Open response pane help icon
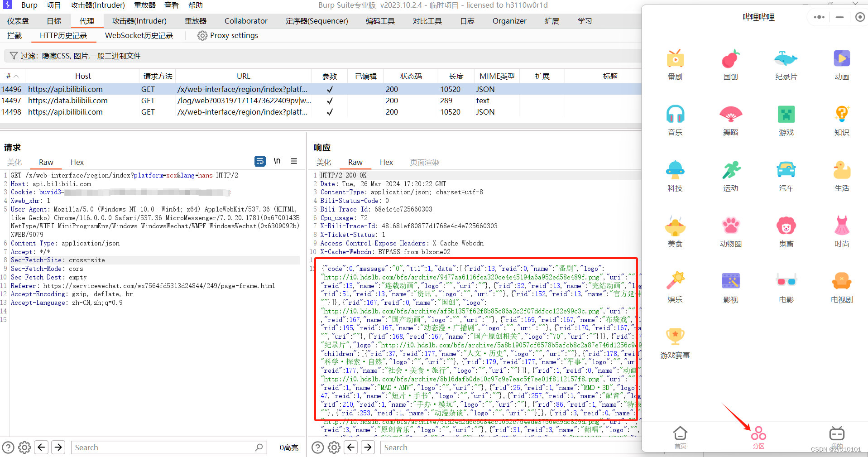 point(318,447)
